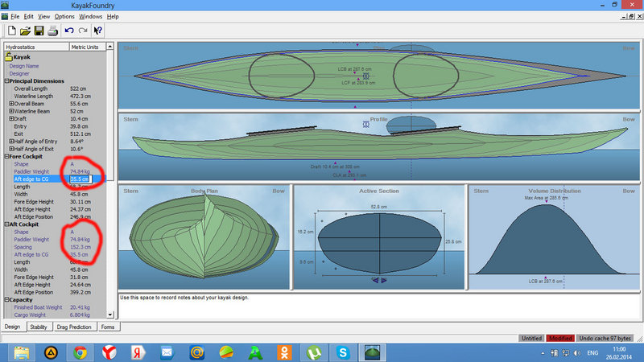This screenshot has width=644, height=362.
Task: Click the notes text area
Action: [x=379, y=306]
